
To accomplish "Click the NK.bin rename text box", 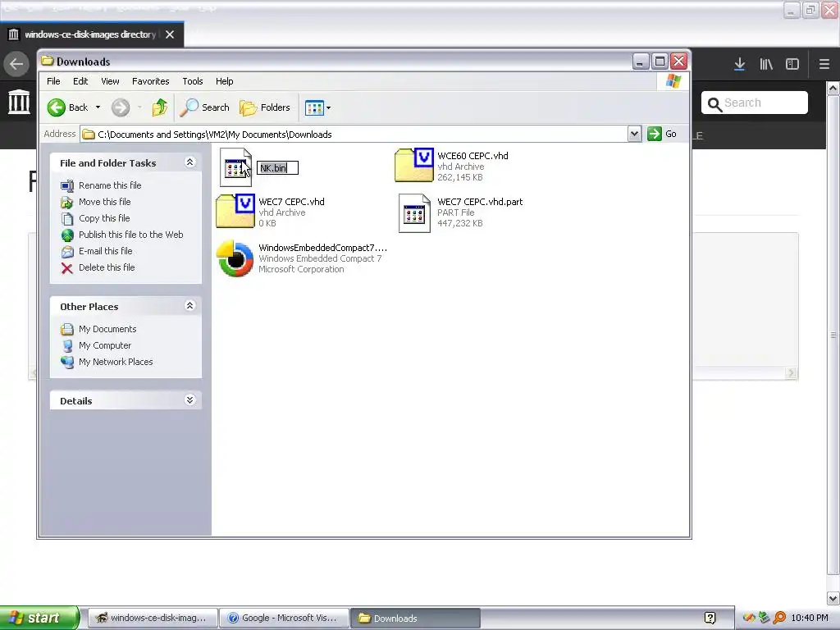I will 277,168.
